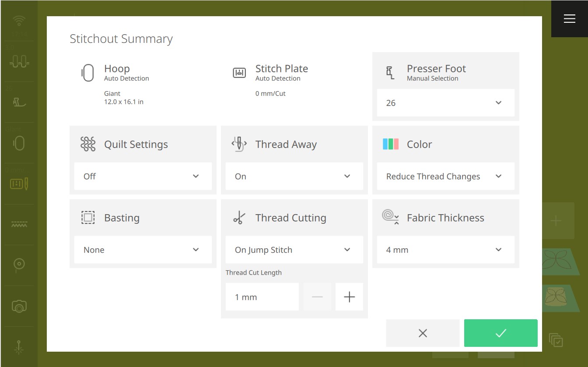Click the hoop sidebar icon
Screen dimensions: 588x367
click(x=19, y=143)
